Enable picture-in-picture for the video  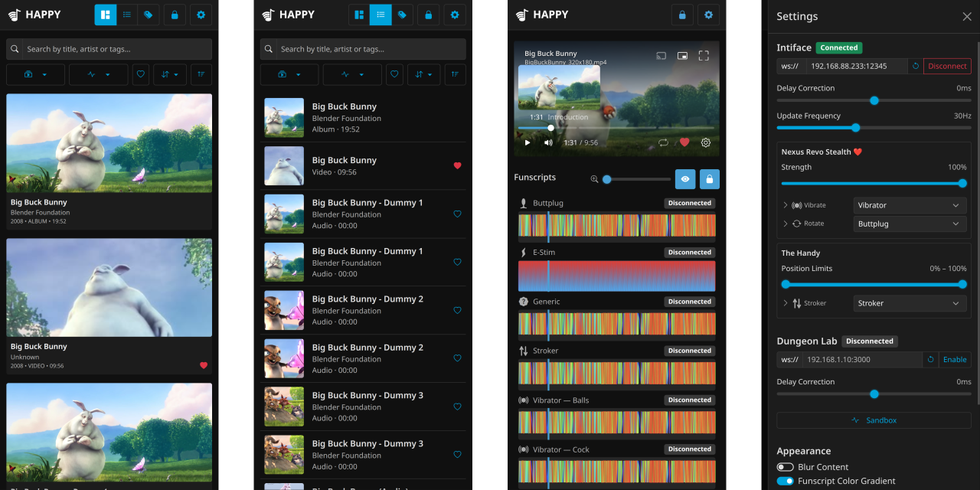click(x=682, y=55)
